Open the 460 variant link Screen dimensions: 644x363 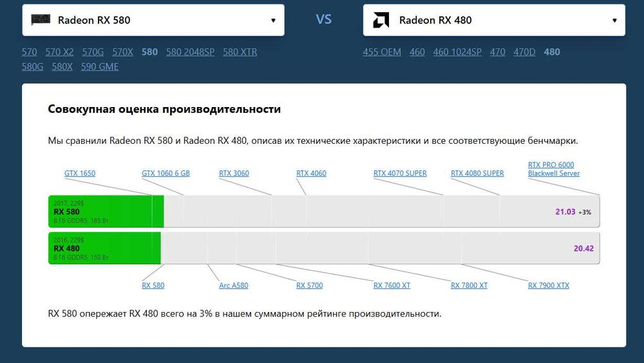click(x=417, y=52)
